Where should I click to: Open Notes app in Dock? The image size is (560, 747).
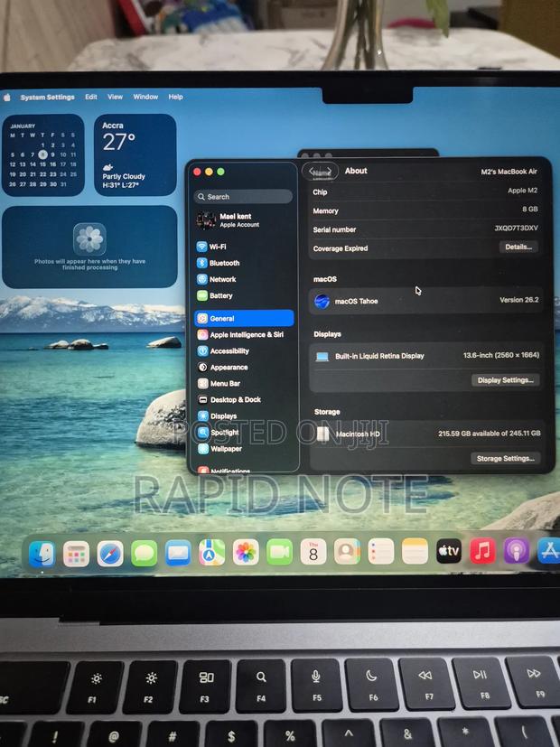[x=415, y=551]
